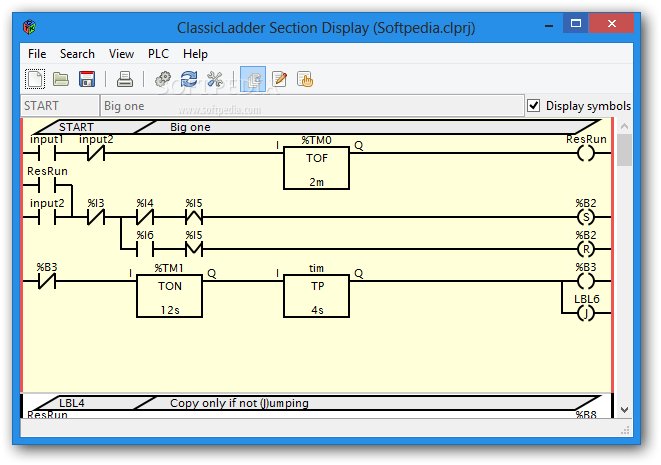Screen dimensions: 661x465
Task: Select the %I5 falling-edge contact after %I6
Action: click(194, 250)
